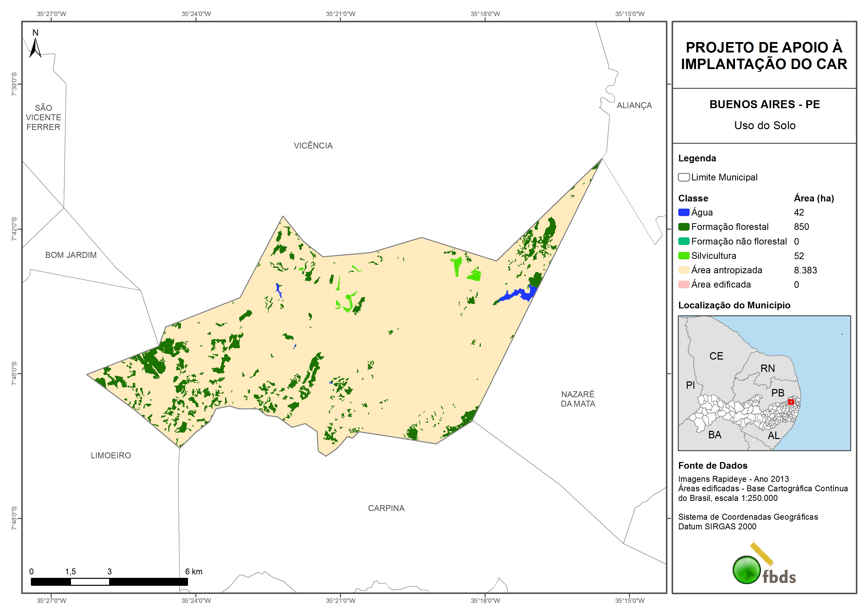Click the NAZARÉ DA MATA label
This screenshot has width=868, height=614.
click(x=578, y=399)
